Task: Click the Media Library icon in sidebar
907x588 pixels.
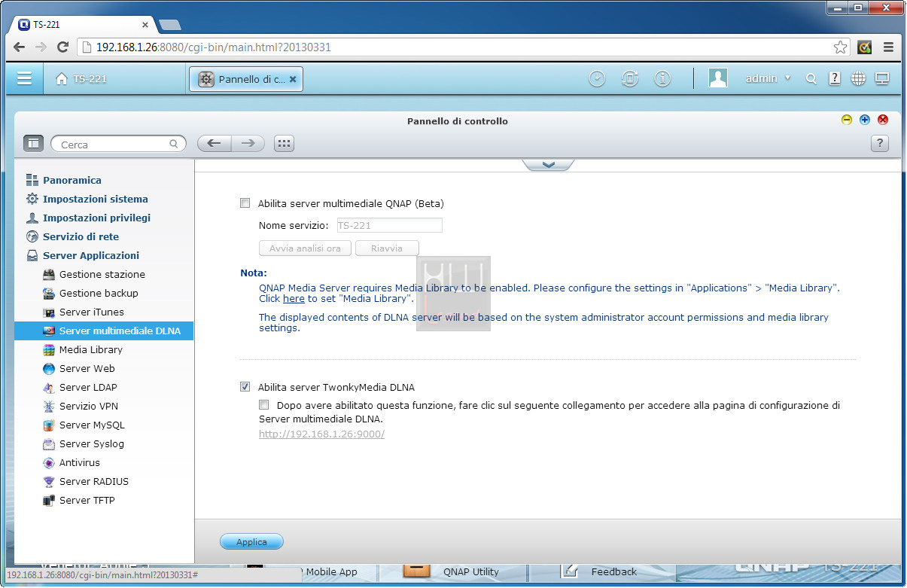Action: pyautogui.click(x=49, y=350)
